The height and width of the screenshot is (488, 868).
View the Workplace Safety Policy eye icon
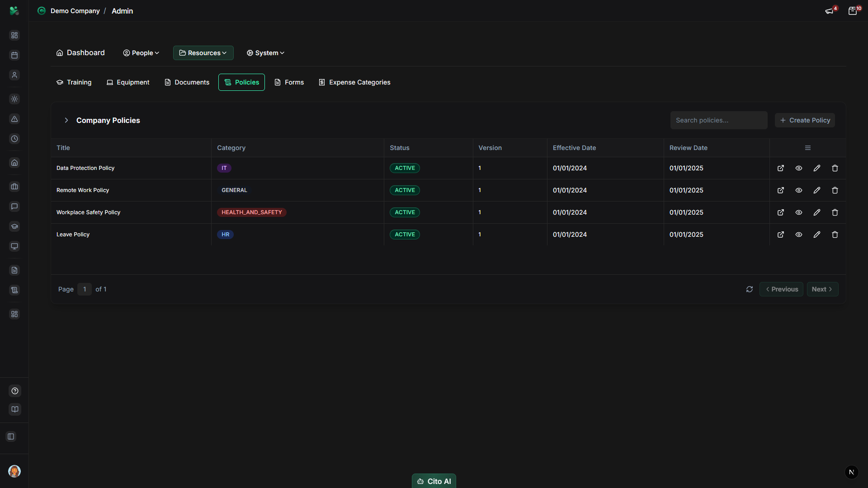(799, 212)
